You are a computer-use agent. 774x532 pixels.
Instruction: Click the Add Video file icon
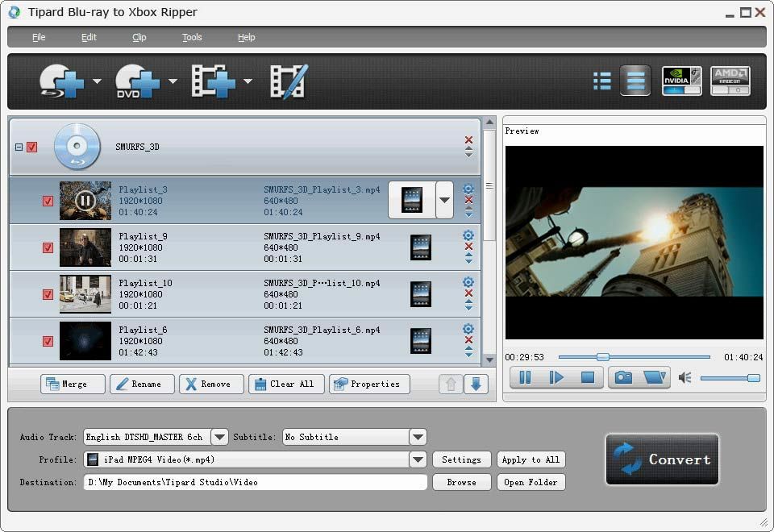(213, 81)
